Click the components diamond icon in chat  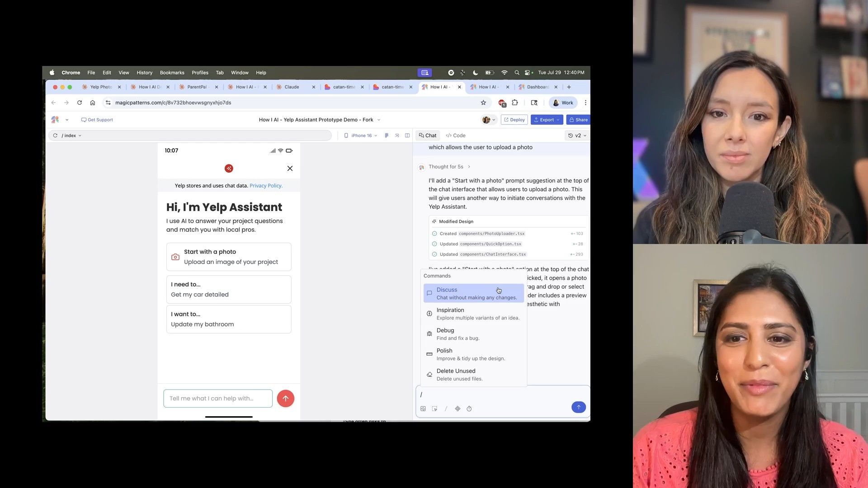pos(458,408)
